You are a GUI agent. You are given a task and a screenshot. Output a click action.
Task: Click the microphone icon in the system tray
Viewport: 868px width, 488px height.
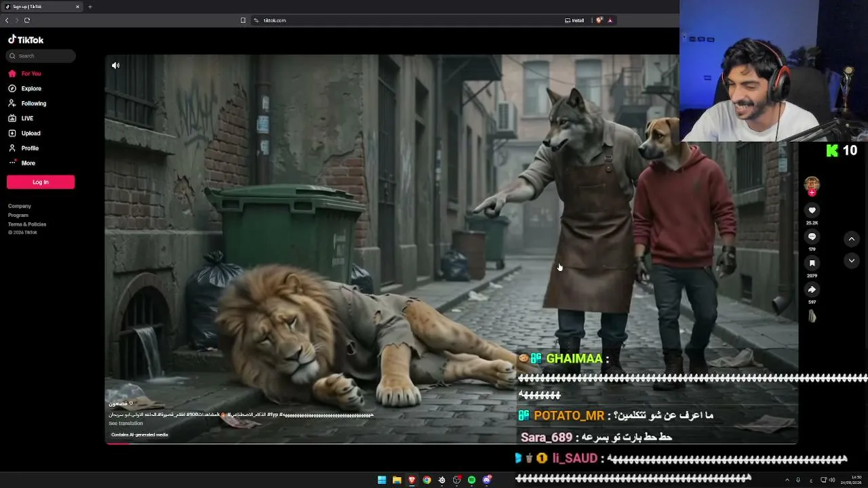[x=798, y=480]
